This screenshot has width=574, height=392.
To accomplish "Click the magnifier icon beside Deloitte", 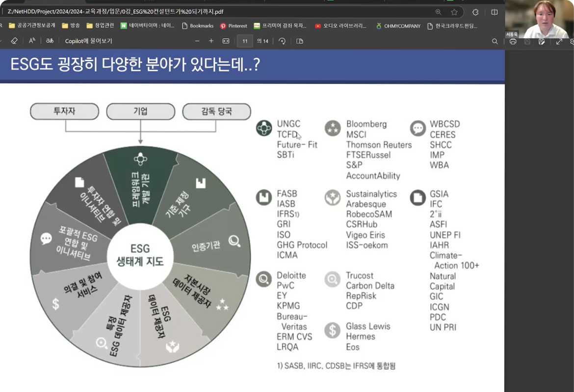I will [264, 279].
